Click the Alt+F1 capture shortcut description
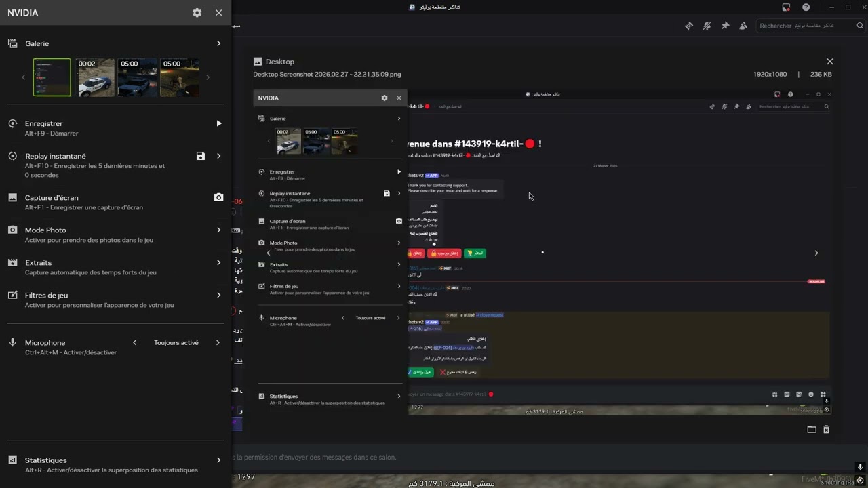This screenshot has width=868, height=488. pyautogui.click(x=84, y=207)
